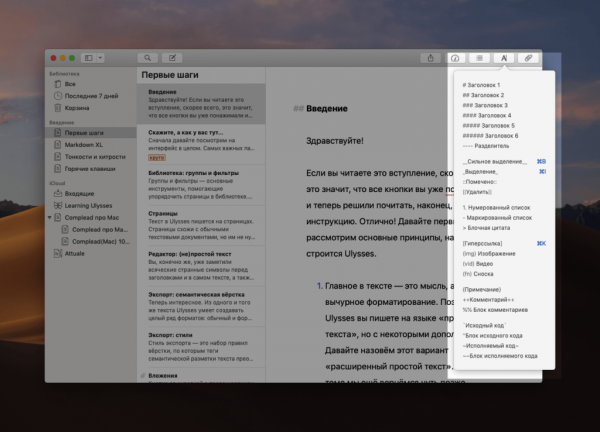Open the navigation list icon
600x432 pixels.
[479, 58]
